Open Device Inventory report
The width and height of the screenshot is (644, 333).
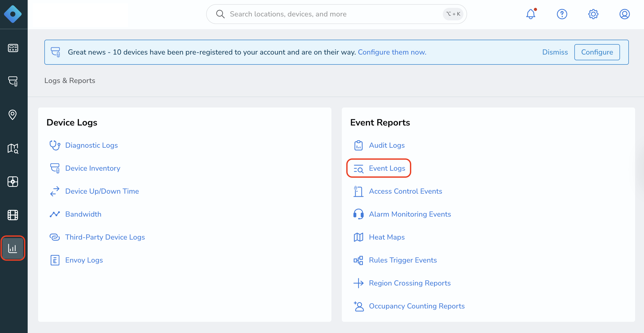tap(93, 168)
